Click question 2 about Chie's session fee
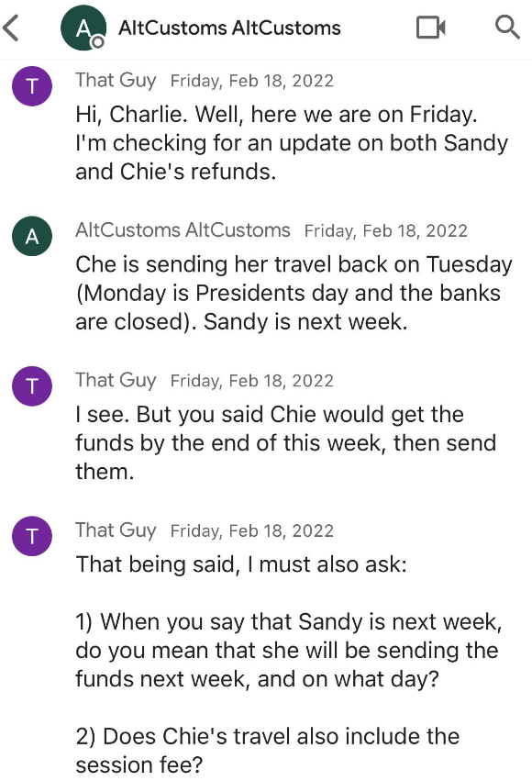 click(x=267, y=750)
